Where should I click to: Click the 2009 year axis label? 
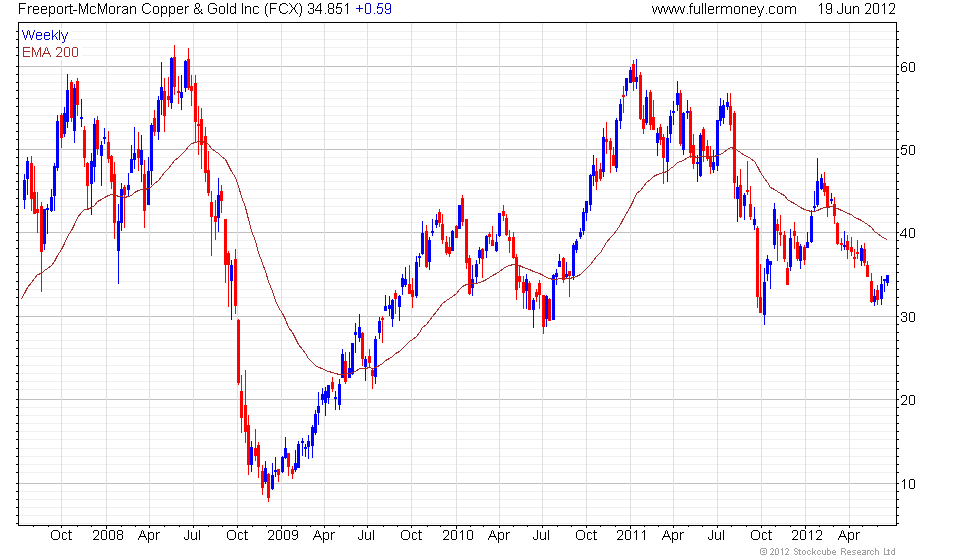tap(282, 536)
